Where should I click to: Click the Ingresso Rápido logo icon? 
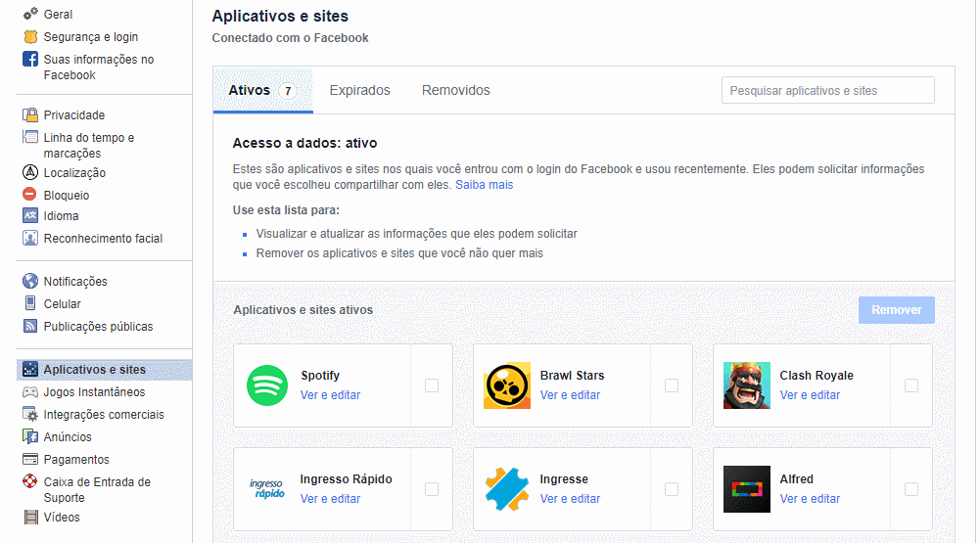(267, 489)
